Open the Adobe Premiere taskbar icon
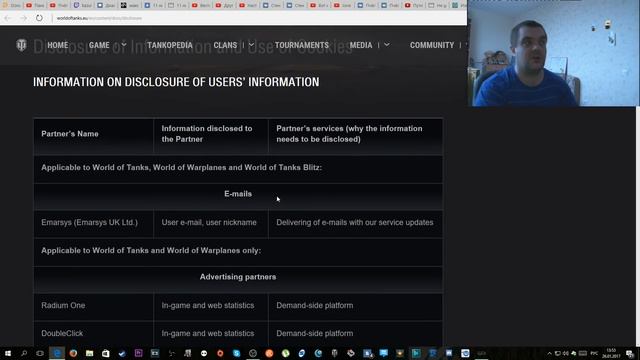This screenshot has width=640, height=360. [138, 353]
